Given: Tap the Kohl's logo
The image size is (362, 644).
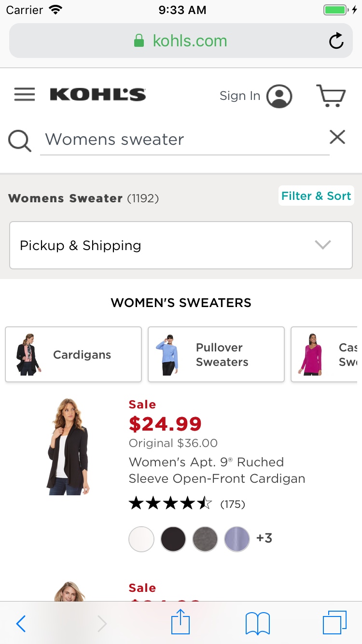Looking at the screenshot, I should [x=97, y=94].
